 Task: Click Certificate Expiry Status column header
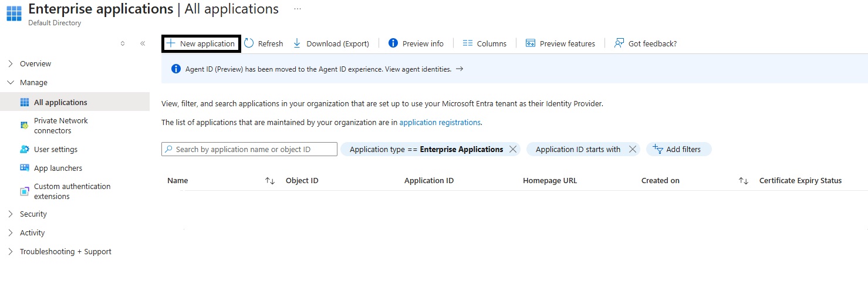[801, 181]
